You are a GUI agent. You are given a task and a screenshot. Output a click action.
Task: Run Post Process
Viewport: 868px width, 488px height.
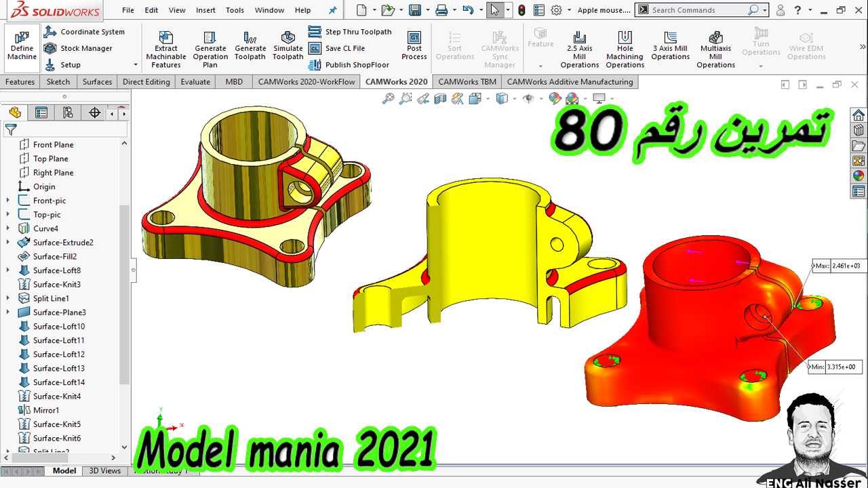coord(414,46)
